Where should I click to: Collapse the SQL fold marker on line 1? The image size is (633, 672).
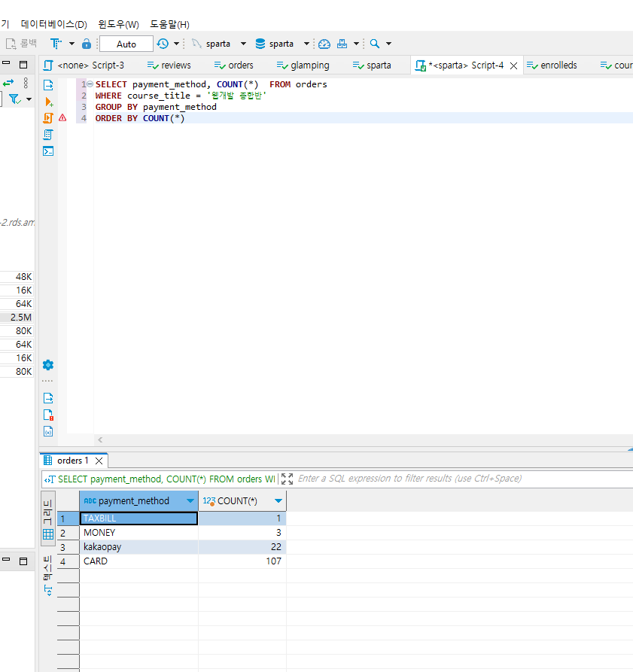coord(90,84)
